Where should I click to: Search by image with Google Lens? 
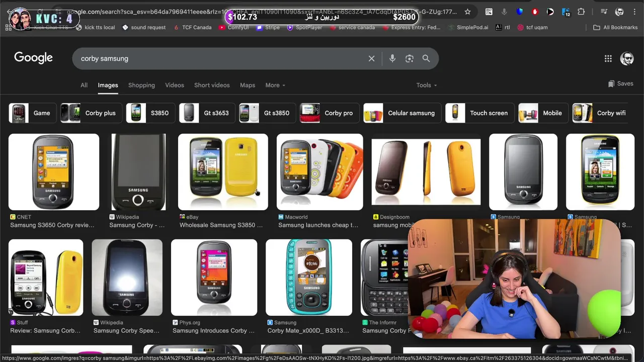click(x=410, y=58)
